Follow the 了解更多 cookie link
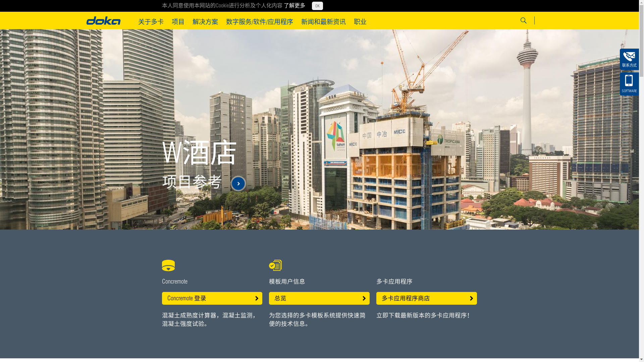The image size is (644, 362). (x=294, y=5)
